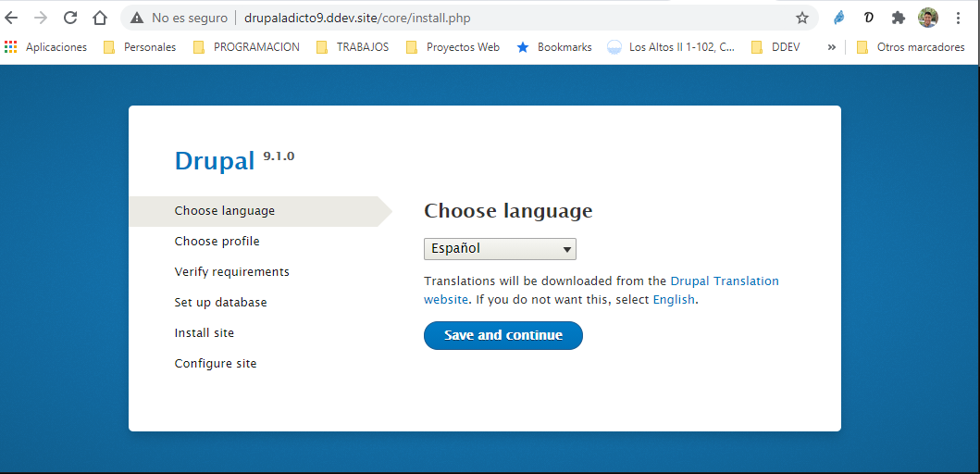The image size is (980, 474).
Task: Click the 9.1.0 version number
Action: pyautogui.click(x=279, y=156)
